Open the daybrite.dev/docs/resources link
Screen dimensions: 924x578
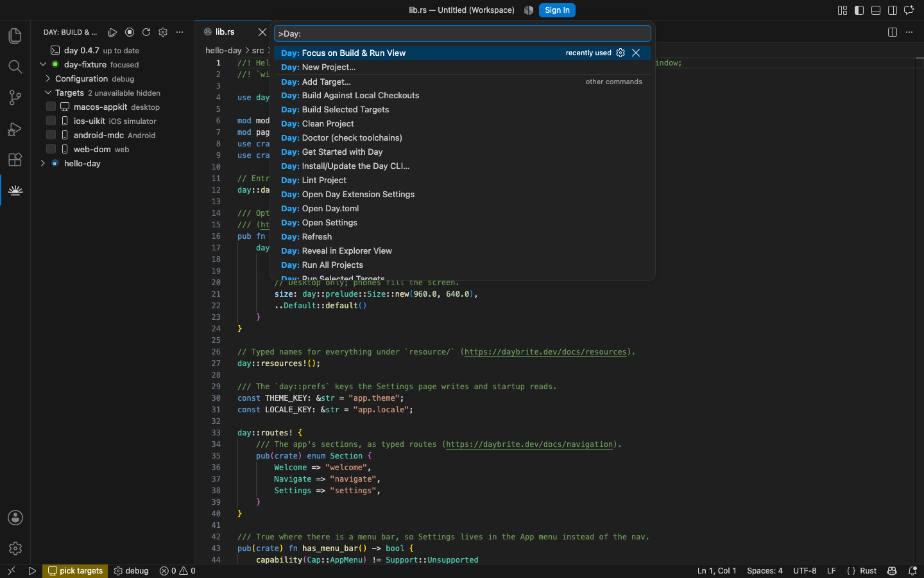[545, 352]
